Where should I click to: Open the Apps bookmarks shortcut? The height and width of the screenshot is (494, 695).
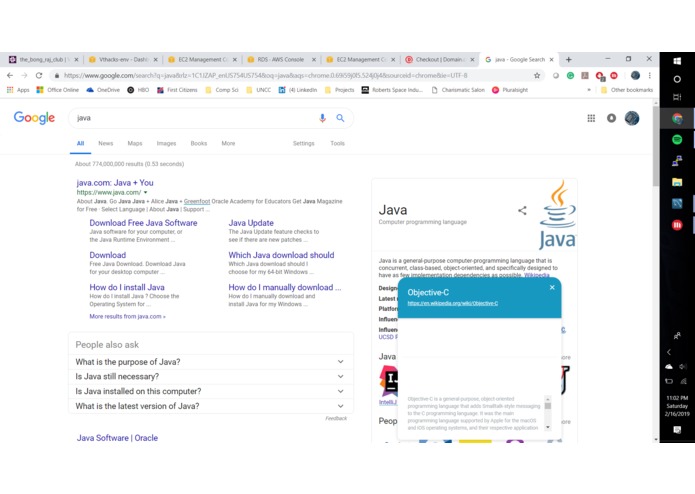(18, 90)
